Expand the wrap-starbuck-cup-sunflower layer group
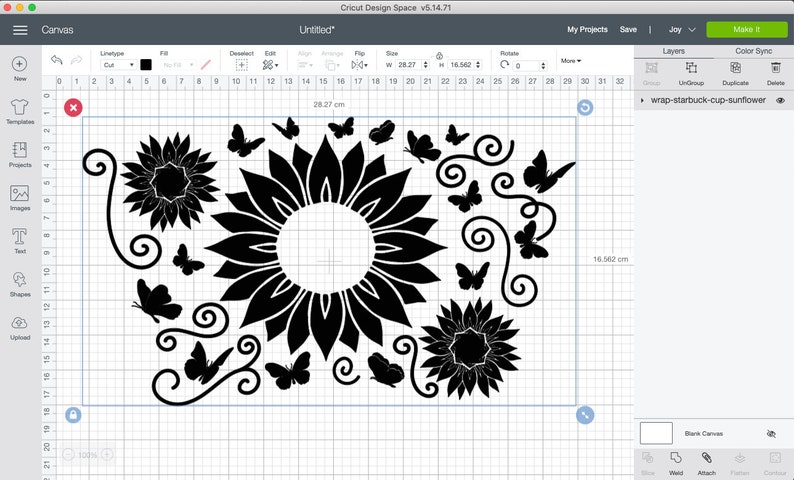Image resolution: width=794 pixels, height=480 pixels. point(642,100)
